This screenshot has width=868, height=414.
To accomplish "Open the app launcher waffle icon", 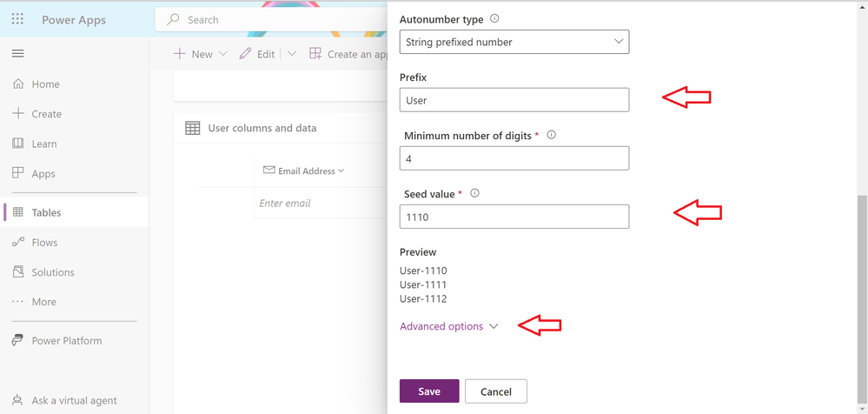I will click(x=17, y=20).
